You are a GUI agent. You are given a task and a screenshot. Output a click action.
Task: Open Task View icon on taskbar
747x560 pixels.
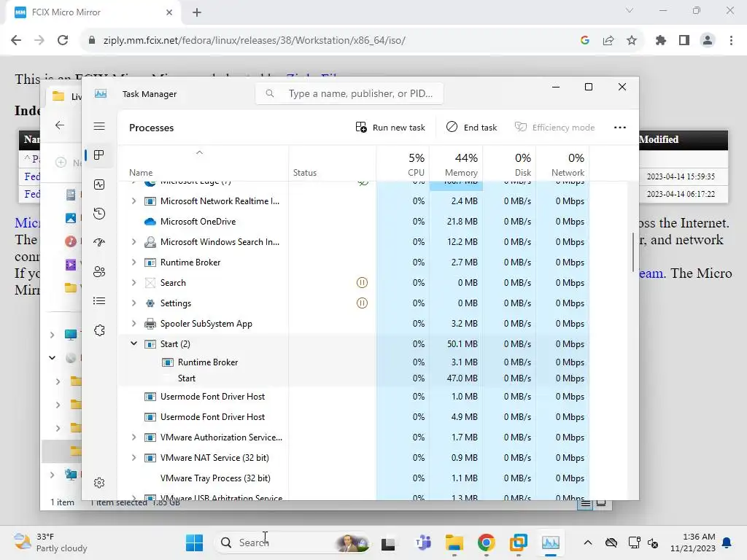tap(388, 542)
